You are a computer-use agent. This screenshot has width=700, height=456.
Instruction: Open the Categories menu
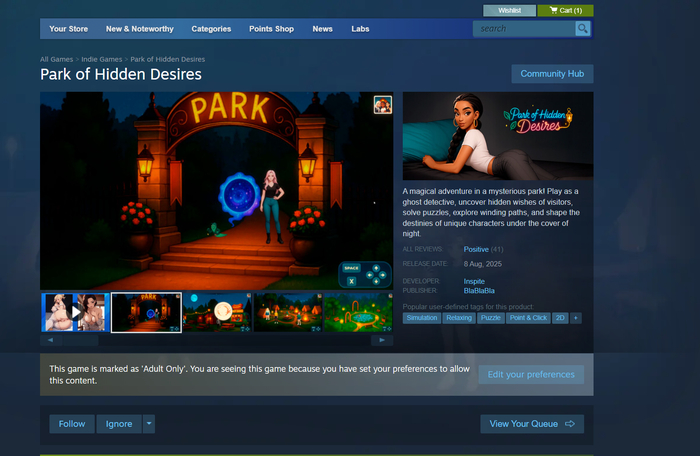coord(211,29)
